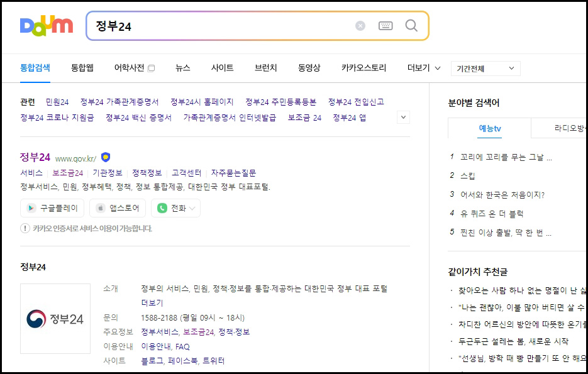Open related search 정부24 주민등록등본
Screen dimensions: 588x374
click(x=280, y=102)
